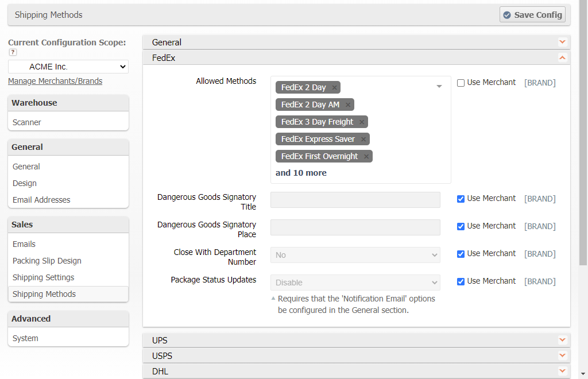
Task: Remove FedEx 2 Day AM tag
Action: point(348,105)
